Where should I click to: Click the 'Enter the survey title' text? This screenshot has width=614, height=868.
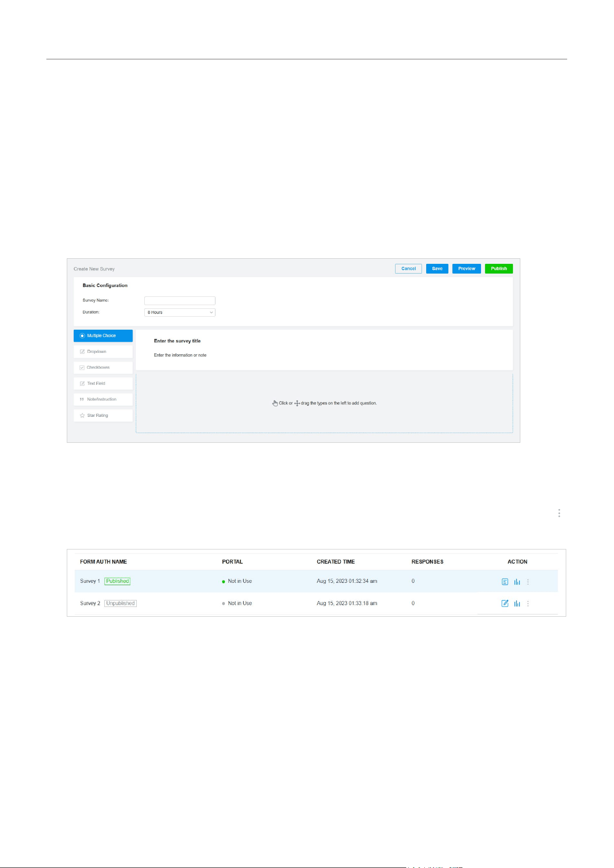pos(177,341)
